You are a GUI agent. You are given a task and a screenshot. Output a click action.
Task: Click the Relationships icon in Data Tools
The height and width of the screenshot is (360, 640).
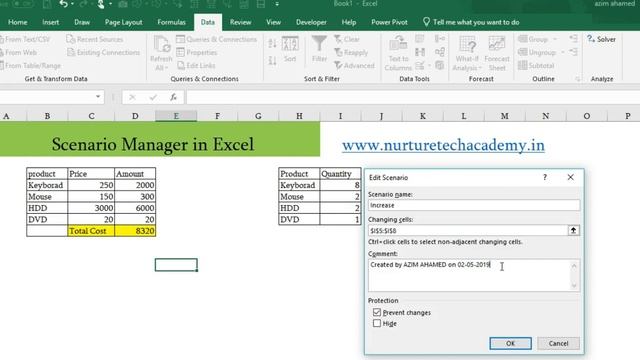[440, 52]
